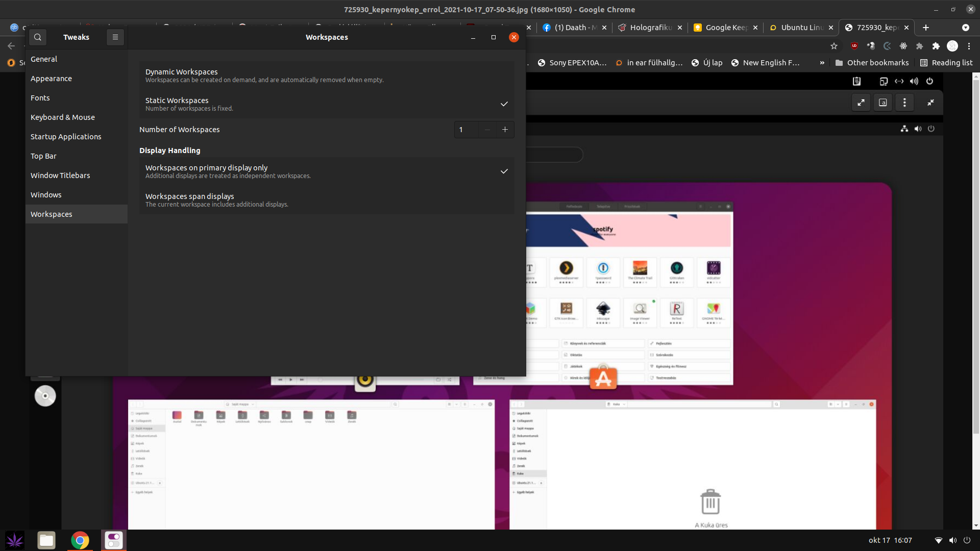Image resolution: width=980 pixels, height=551 pixels.
Task: Click the trash can icon in Kuka window
Action: (x=710, y=502)
